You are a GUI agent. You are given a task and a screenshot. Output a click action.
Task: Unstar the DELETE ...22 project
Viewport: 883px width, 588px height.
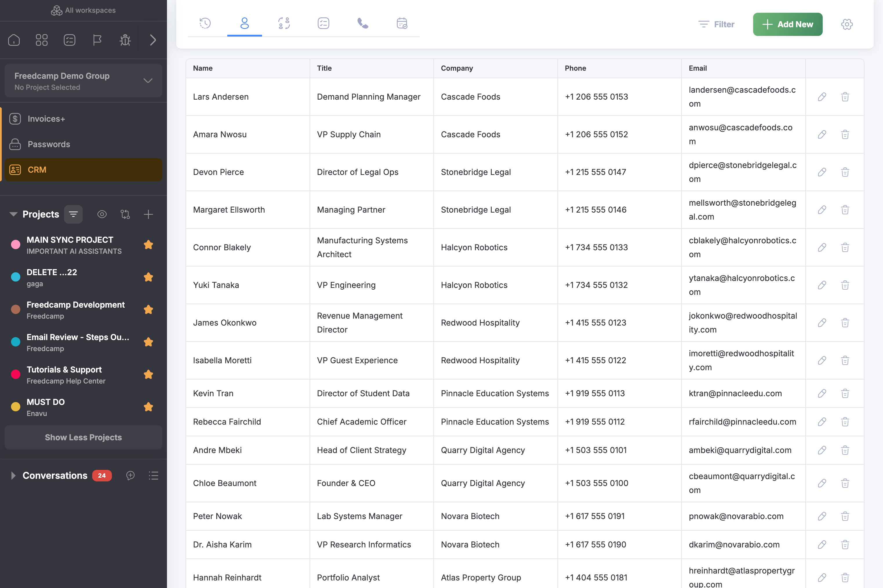pos(149,277)
